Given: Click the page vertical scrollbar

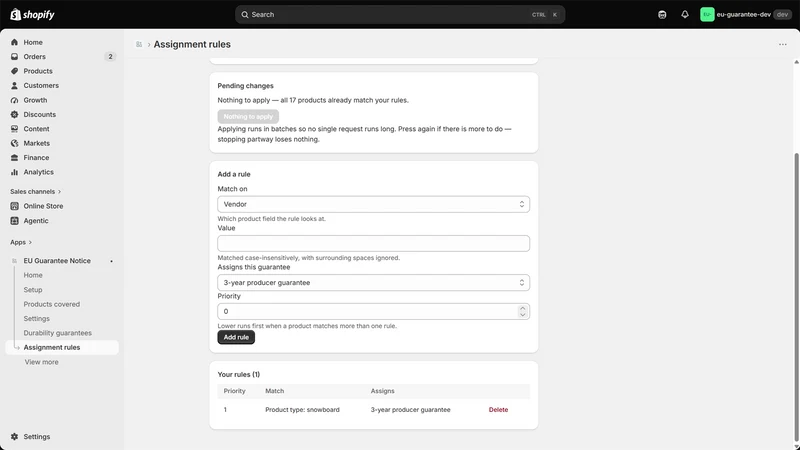Looking at the screenshot, I should pos(796,298).
